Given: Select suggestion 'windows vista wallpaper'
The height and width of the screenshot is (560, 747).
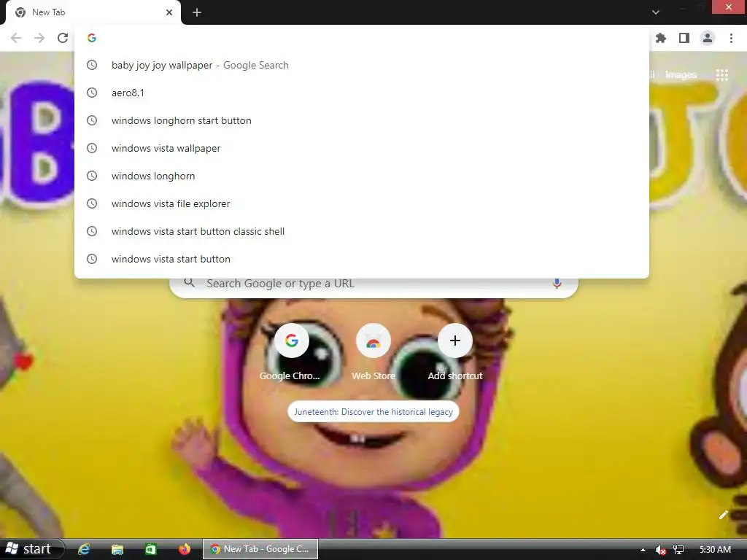Looking at the screenshot, I should click(x=362, y=148).
